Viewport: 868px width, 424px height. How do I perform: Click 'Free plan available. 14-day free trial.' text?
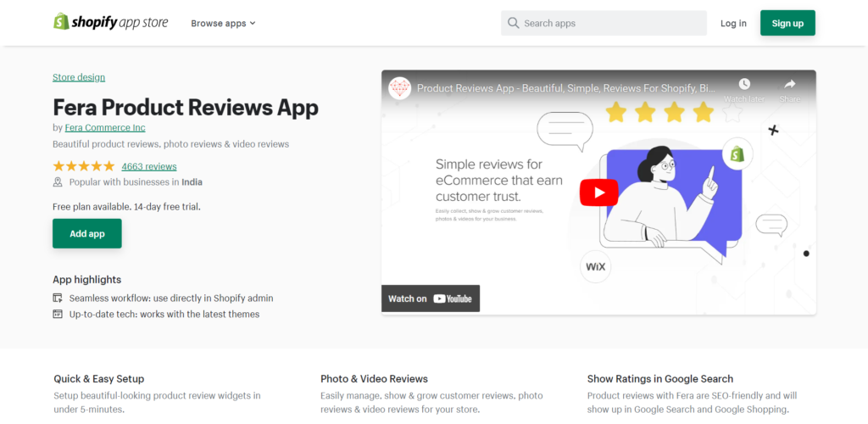point(126,206)
